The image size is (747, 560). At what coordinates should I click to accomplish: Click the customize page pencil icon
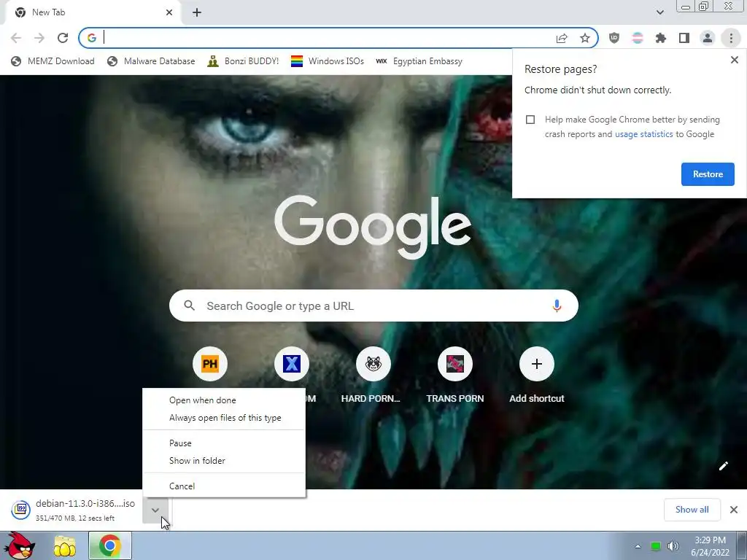[723, 466]
